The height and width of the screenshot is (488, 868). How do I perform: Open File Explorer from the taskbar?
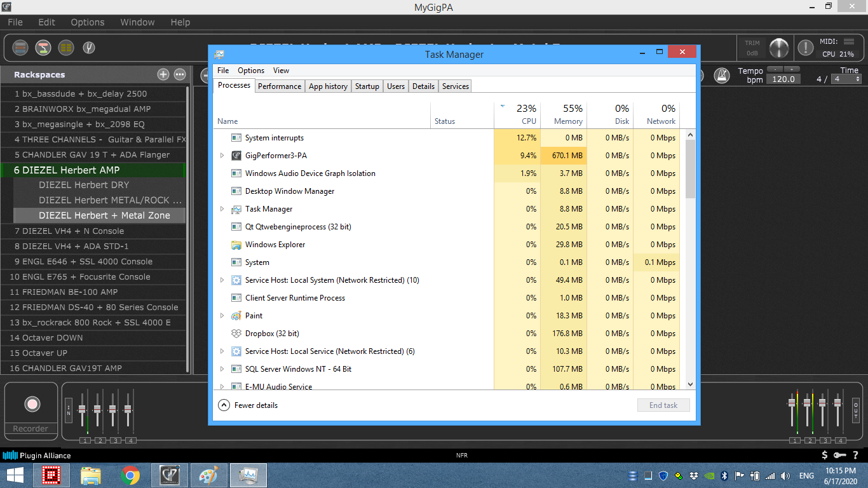pos(91,475)
